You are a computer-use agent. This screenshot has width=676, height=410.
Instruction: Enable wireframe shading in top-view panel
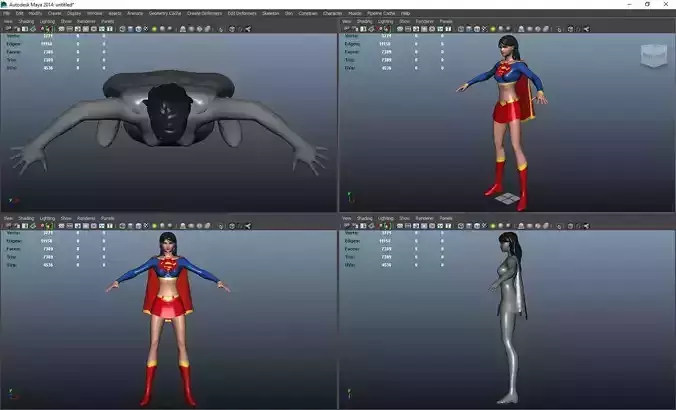(x=122, y=29)
